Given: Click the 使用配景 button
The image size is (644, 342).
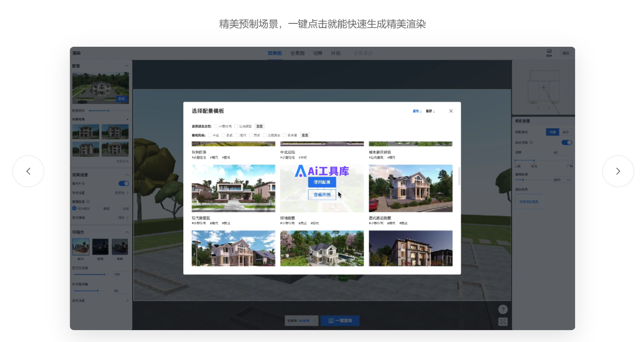Looking at the screenshot, I should 322,182.
